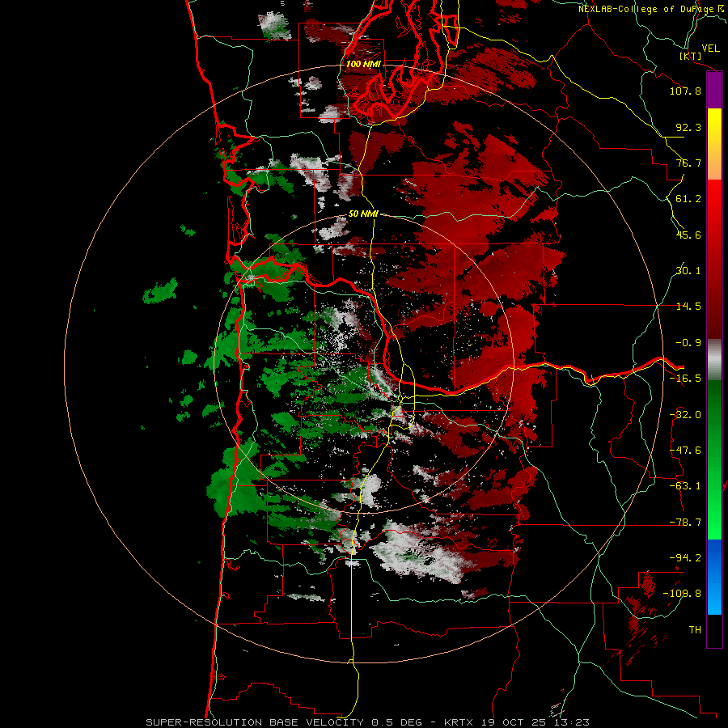Click the -78.7 scale value
This screenshot has height=728, width=728.
click(685, 523)
